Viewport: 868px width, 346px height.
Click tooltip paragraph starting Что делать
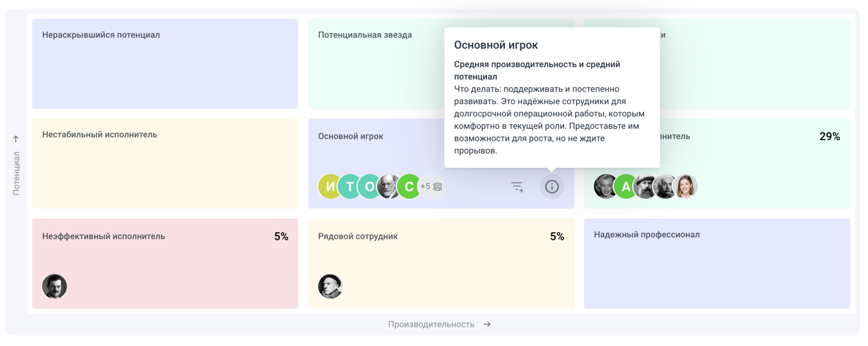[549, 120]
